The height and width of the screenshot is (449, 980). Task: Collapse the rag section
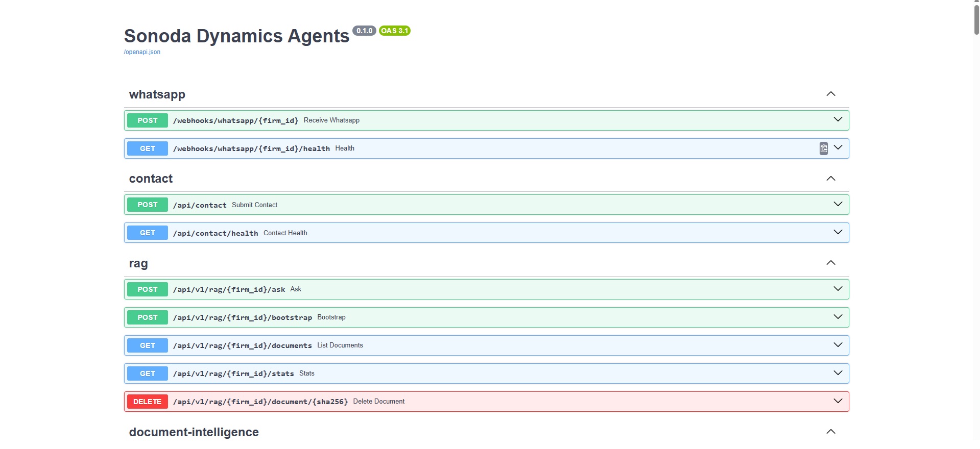pyautogui.click(x=831, y=263)
